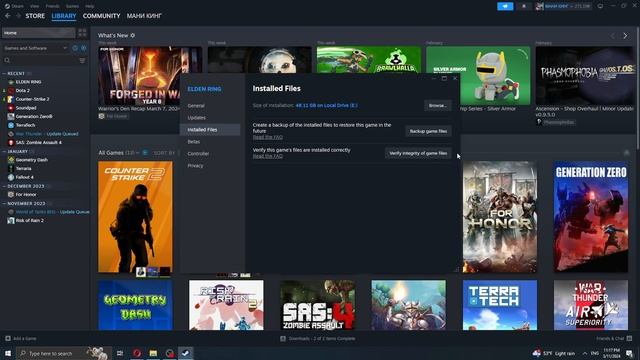Go forward with the right arrow navigation icon
The image size is (640, 360).
(x=18, y=16)
